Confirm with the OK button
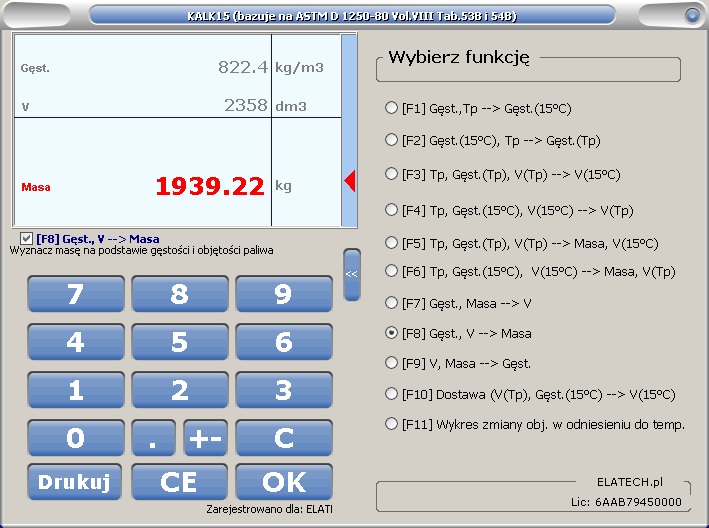Screen dimensions: 709x528 [284, 482]
